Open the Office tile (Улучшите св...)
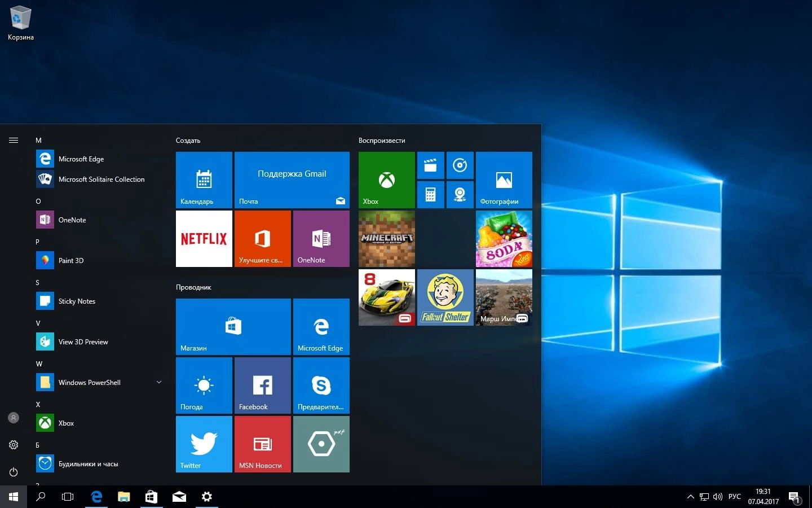Viewport: 812px width, 508px height. [263, 239]
